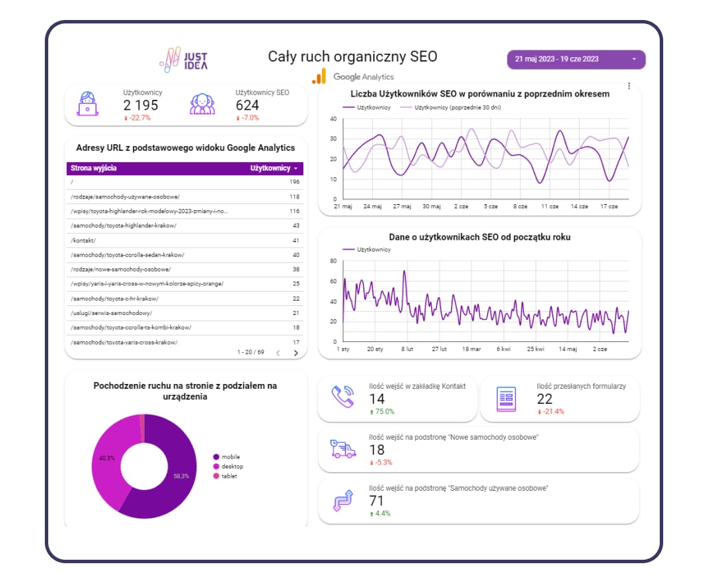708x588 pixels.
Task: Click the phone icon on Kontakt card
Action: [x=343, y=397]
